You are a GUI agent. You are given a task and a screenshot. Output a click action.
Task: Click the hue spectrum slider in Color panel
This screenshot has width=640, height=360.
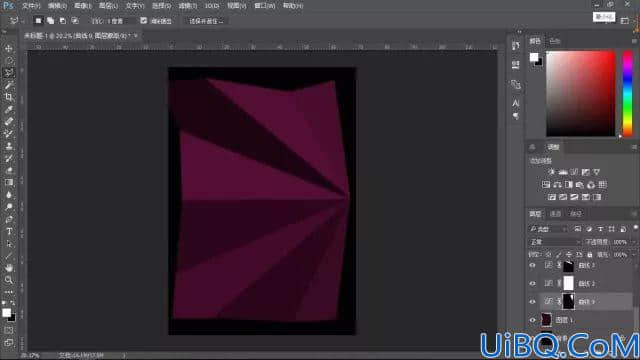(627, 93)
